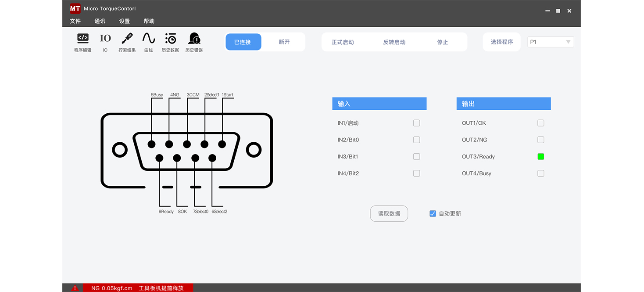Uncheck the 自动更新 auto update checkbox
The image size is (644, 292).
click(x=433, y=214)
